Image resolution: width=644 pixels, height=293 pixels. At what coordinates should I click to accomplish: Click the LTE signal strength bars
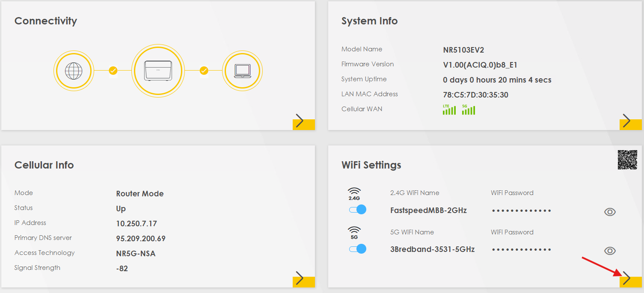click(x=449, y=110)
